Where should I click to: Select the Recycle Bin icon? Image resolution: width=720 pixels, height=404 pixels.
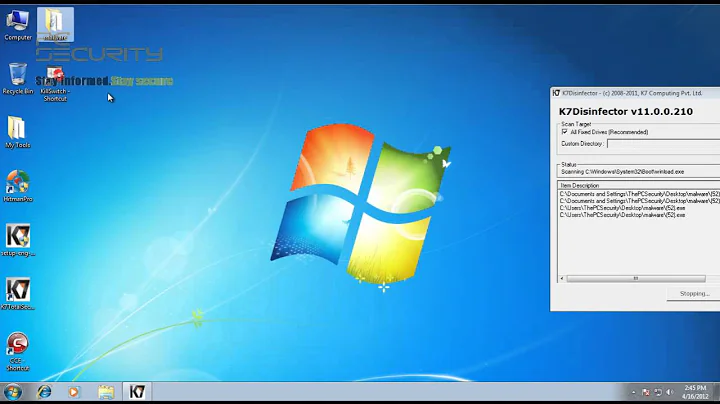coord(18,79)
